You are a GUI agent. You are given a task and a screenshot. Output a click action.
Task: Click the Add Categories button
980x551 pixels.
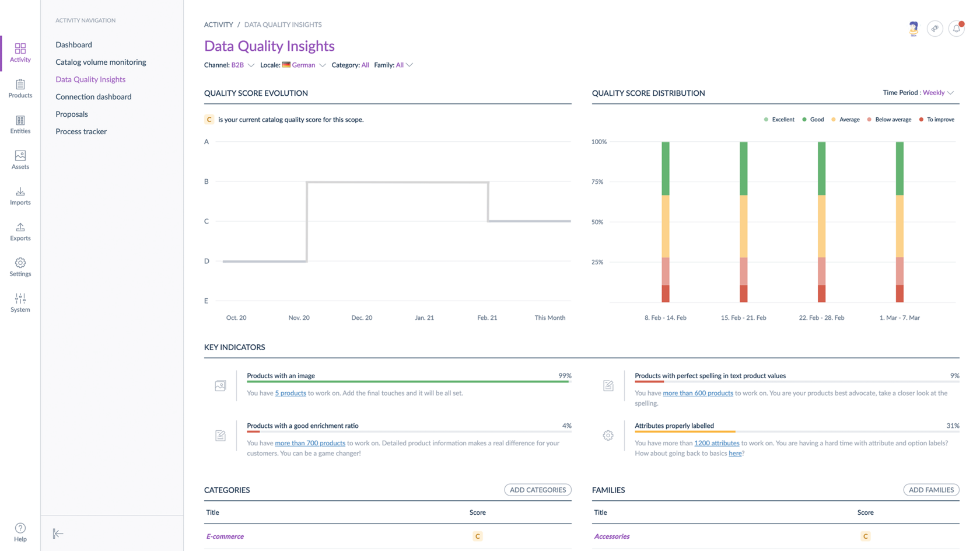click(537, 490)
